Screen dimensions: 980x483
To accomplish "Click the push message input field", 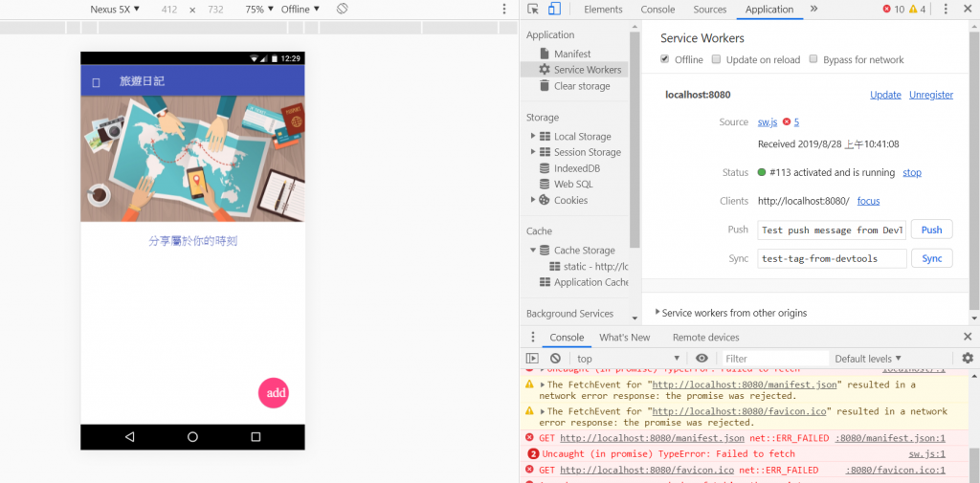I will point(832,230).
